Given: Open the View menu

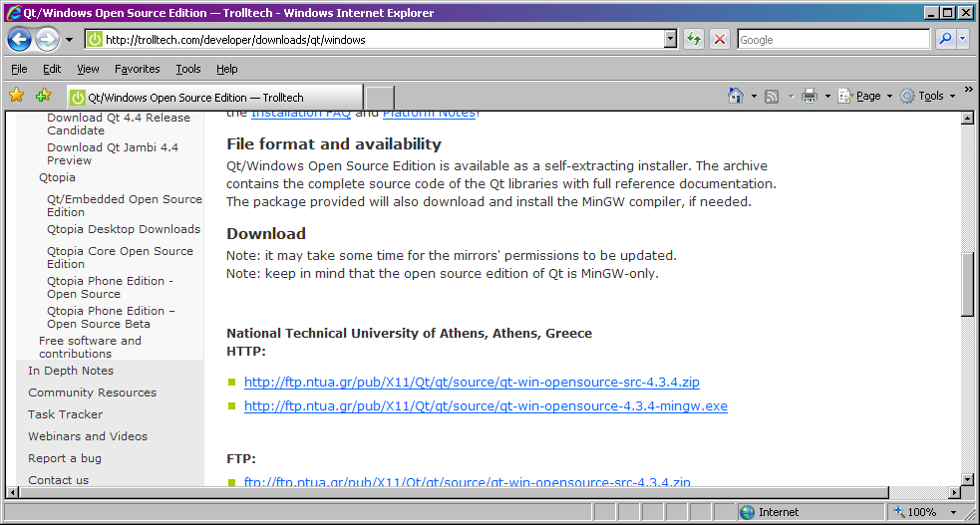Looking at the screenshot, I should pyautogui.click(x=88, y=69).
